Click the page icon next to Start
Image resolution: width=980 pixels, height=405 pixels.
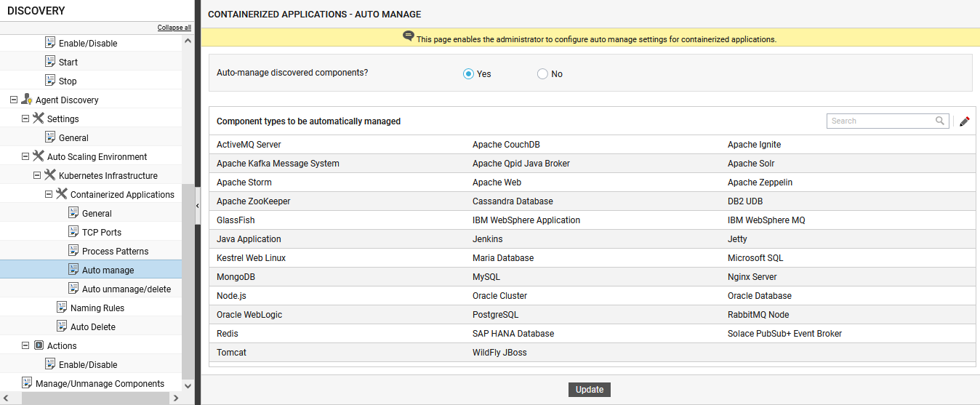[50, 62]
